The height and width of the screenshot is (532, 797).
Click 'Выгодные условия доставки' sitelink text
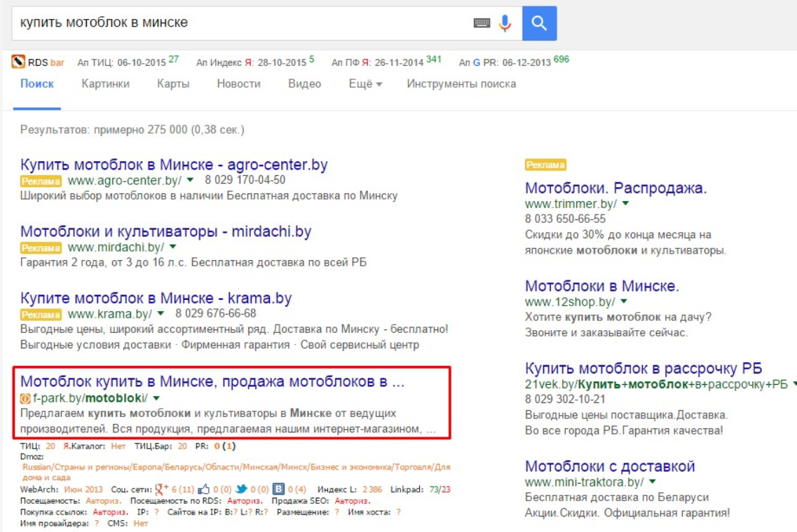95,345
